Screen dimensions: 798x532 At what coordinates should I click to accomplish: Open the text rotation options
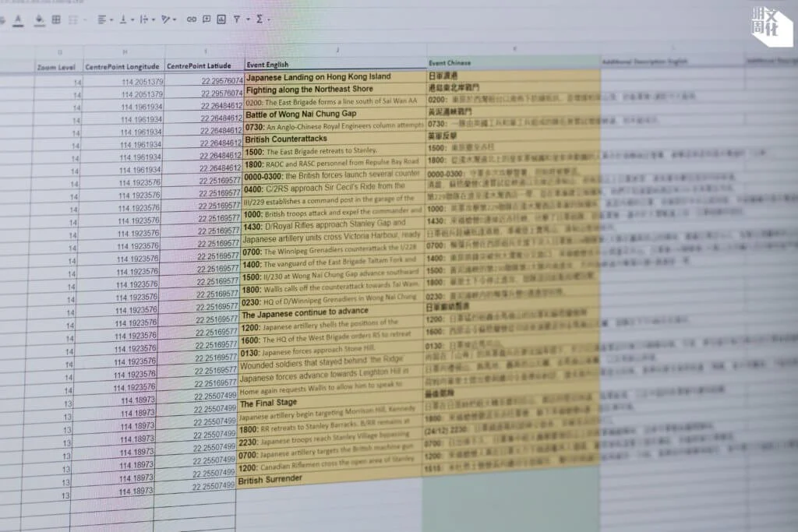pyautogui.click(x=167, y=19)
